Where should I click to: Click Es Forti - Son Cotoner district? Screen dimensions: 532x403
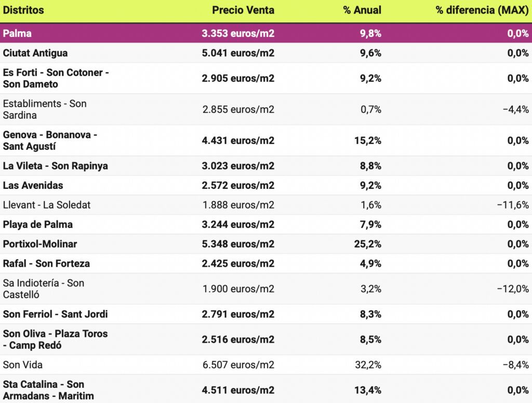click(x=56, y=78)
